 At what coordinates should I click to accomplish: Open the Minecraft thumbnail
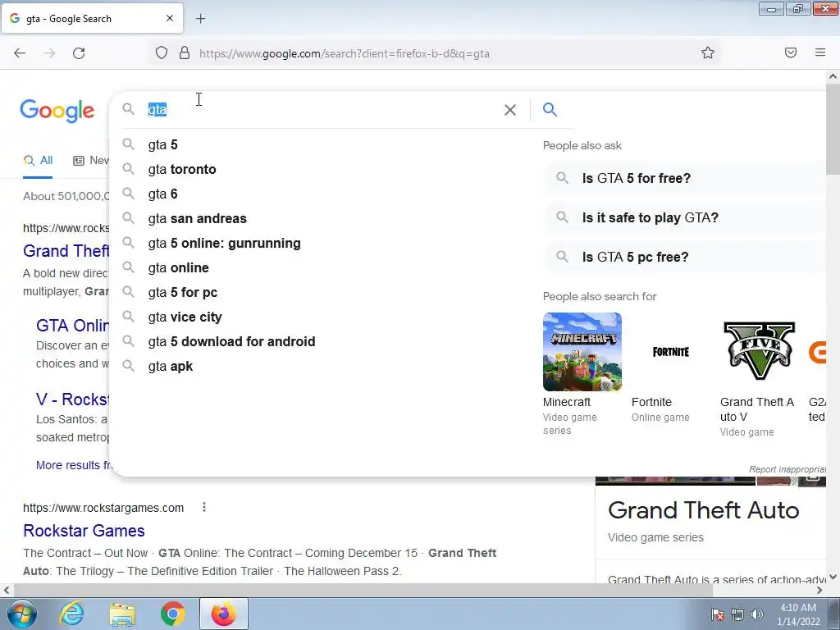click(582, 352)
